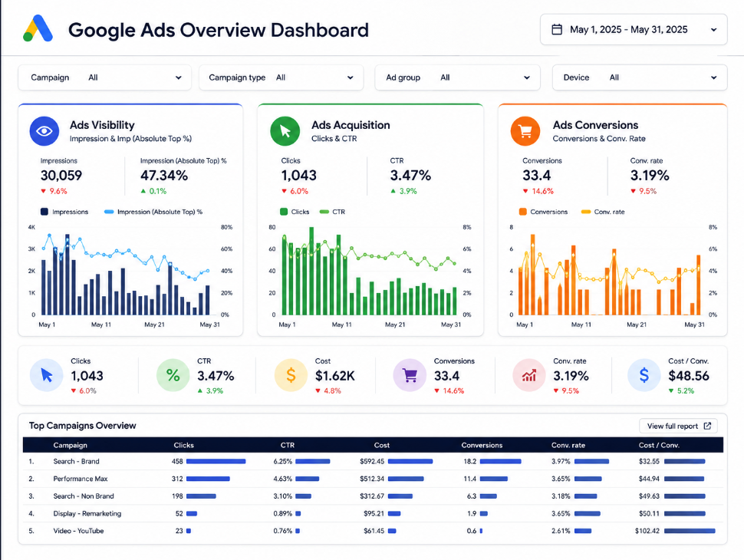Select the Search - Non Brand campaign row
Viewport: 744px width, 560px height.
point(373,496)
